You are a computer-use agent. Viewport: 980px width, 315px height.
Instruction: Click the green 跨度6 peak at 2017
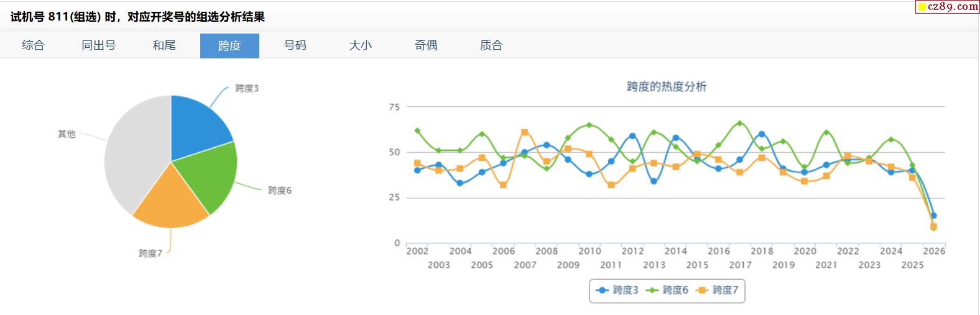pyautogui.click(x=740, y=123)
